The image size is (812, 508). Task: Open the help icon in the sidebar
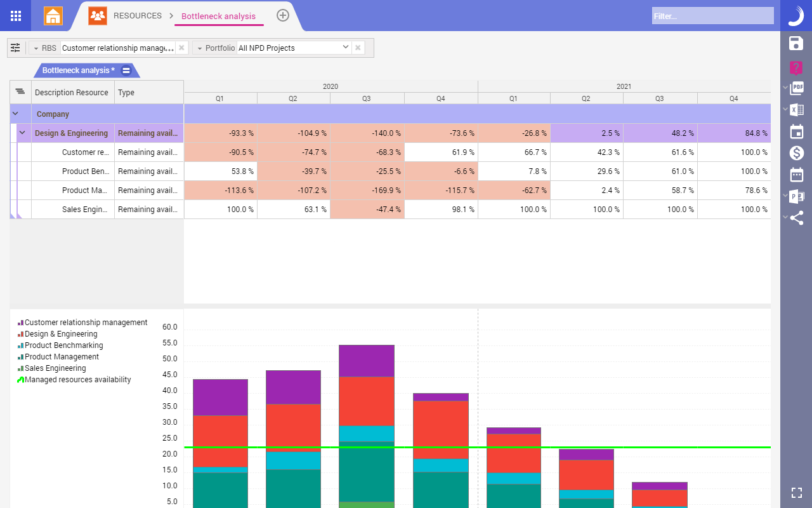[x=797, y=66]
